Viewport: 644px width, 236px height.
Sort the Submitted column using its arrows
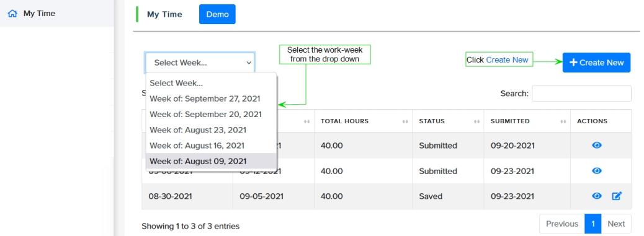pyautogui.click(x=563, y=121)
